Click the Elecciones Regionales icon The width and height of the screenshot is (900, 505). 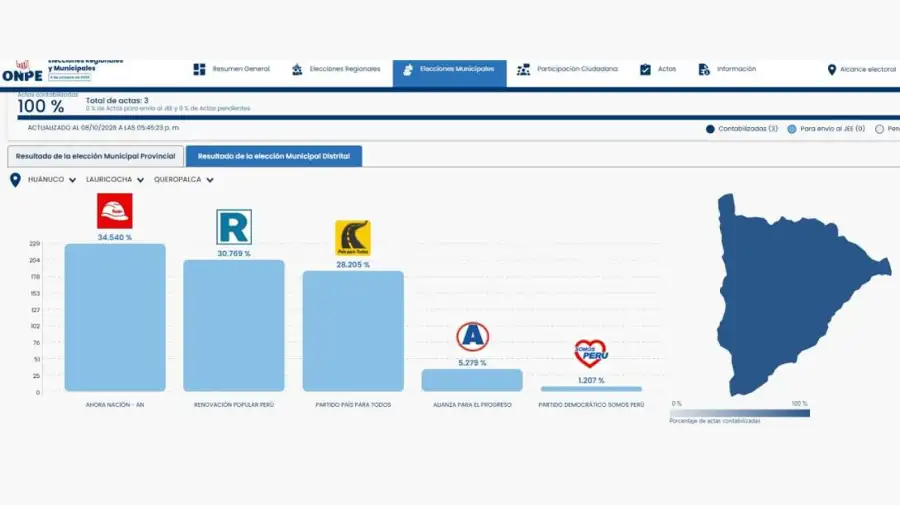pos(297,69)
